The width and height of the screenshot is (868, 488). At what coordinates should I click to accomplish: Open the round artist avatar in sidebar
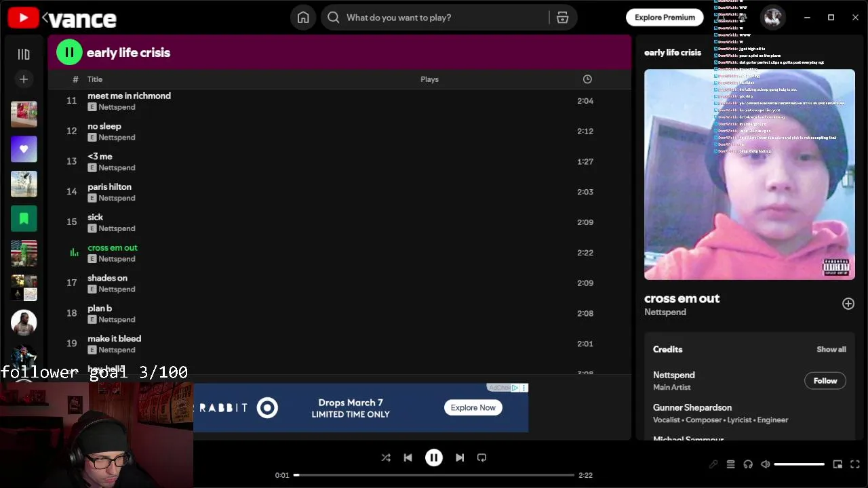pyautogui.click(x=24, y=323)
